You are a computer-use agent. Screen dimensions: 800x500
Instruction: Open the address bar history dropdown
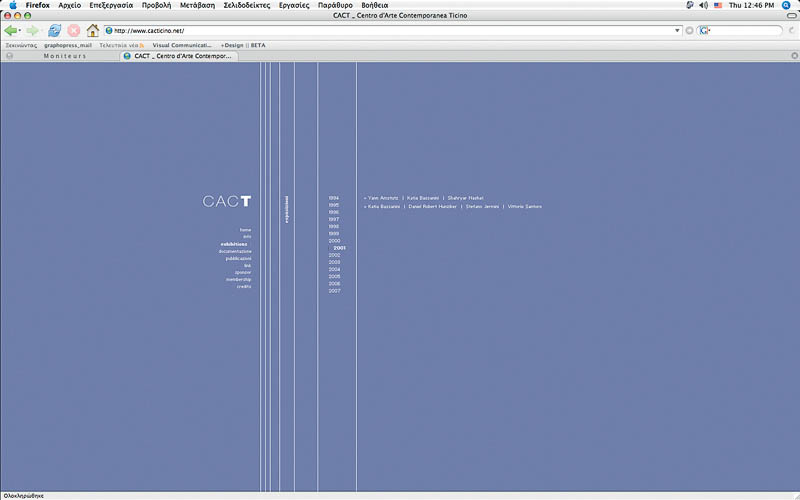point(677,31)
